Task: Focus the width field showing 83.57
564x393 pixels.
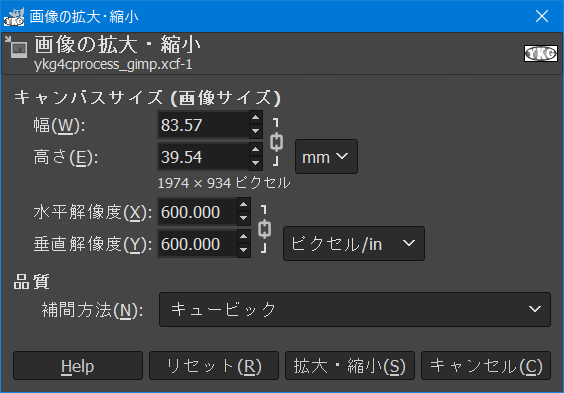Action: coord(203,125)
